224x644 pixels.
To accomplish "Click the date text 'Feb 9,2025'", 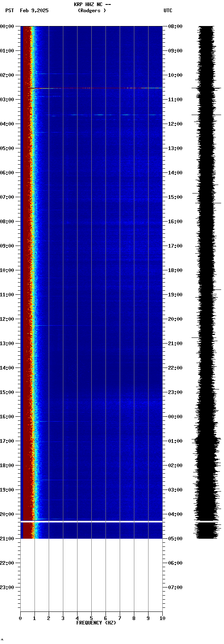I will pos(34,11).
